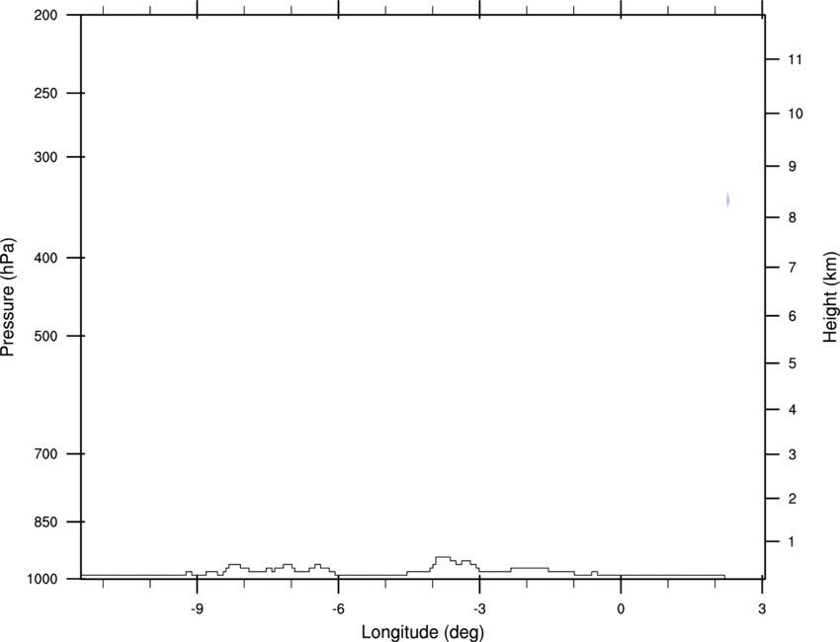840x642 pixels.
Task: Click the 7 km height label
Action: 793,268
